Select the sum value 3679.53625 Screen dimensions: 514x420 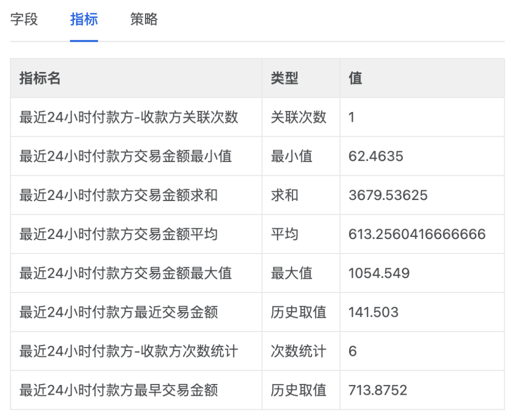388,195
